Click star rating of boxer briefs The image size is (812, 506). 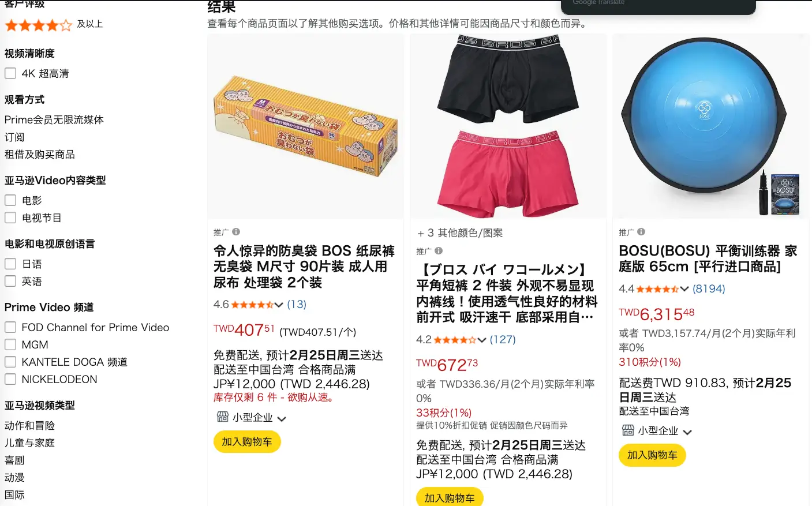tap(455, 340)
